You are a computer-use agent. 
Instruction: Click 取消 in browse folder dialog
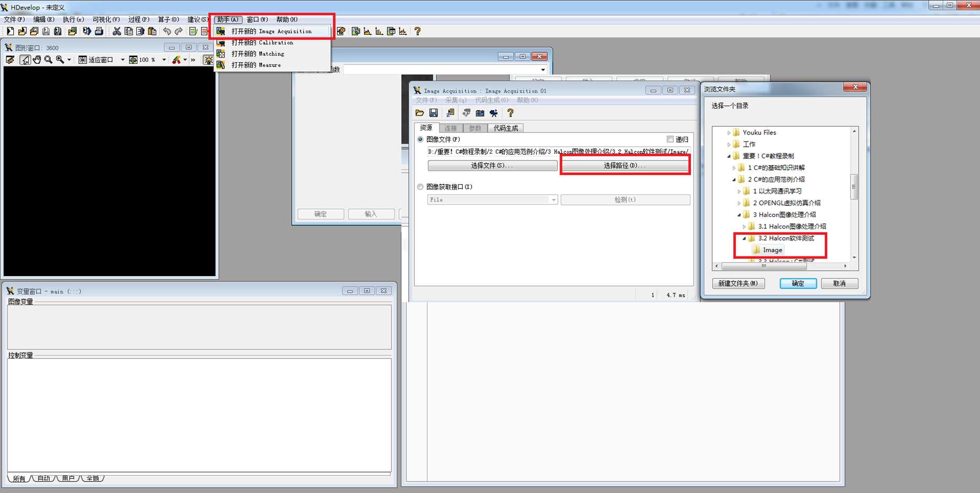(x=839, y=283)
